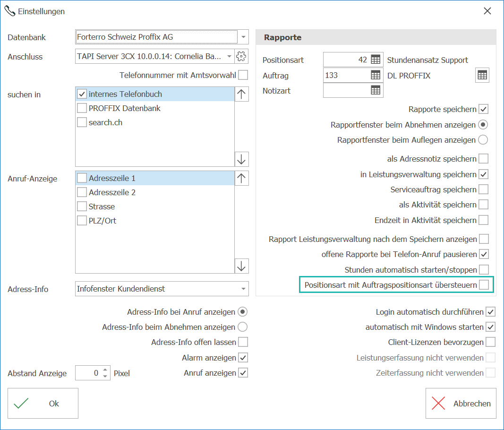The height and width of the screenshot is (430, 504).
Task: Confirm settings with Ok button
Action: tap(43, 404)
